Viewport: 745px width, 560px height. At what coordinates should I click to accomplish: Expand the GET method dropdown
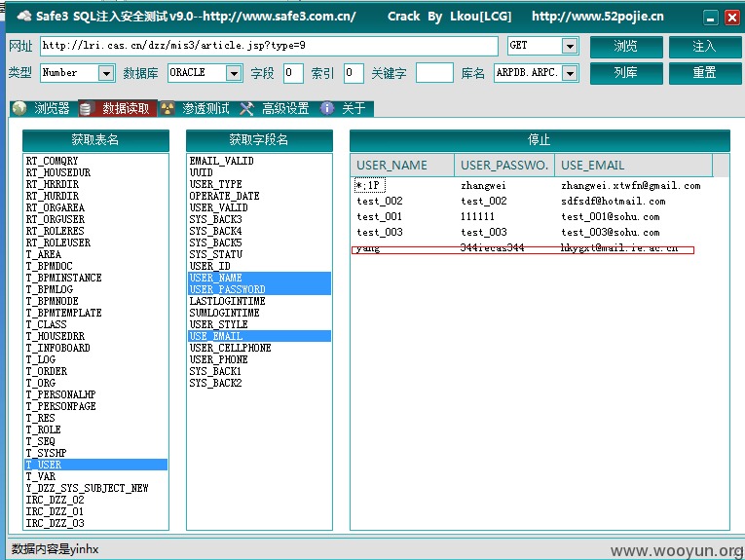(570, 46)
